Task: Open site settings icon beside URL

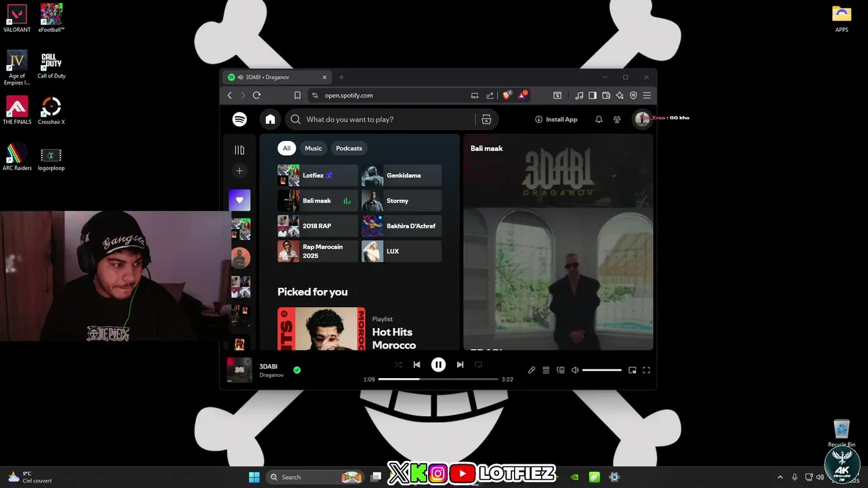Action: [x=314, y=96]
